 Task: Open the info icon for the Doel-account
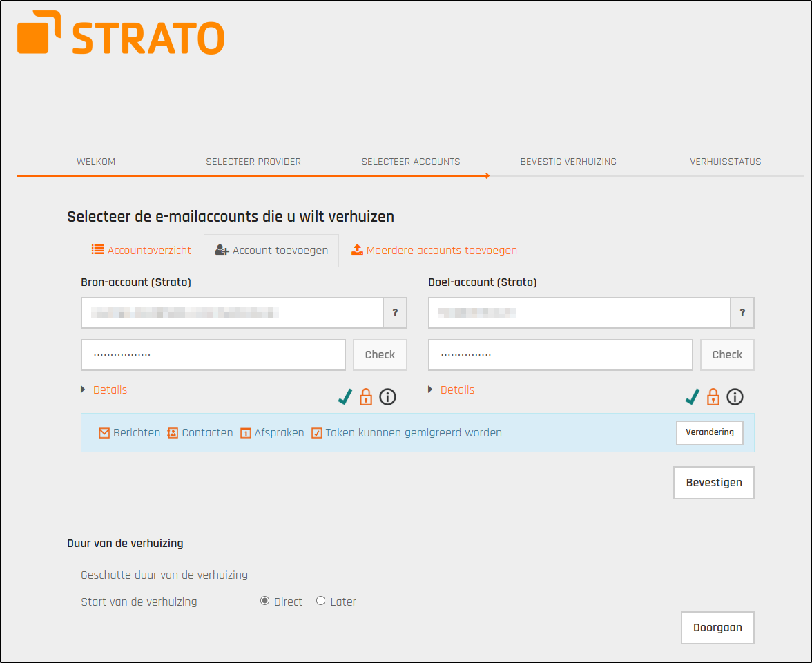pos(735,397)
